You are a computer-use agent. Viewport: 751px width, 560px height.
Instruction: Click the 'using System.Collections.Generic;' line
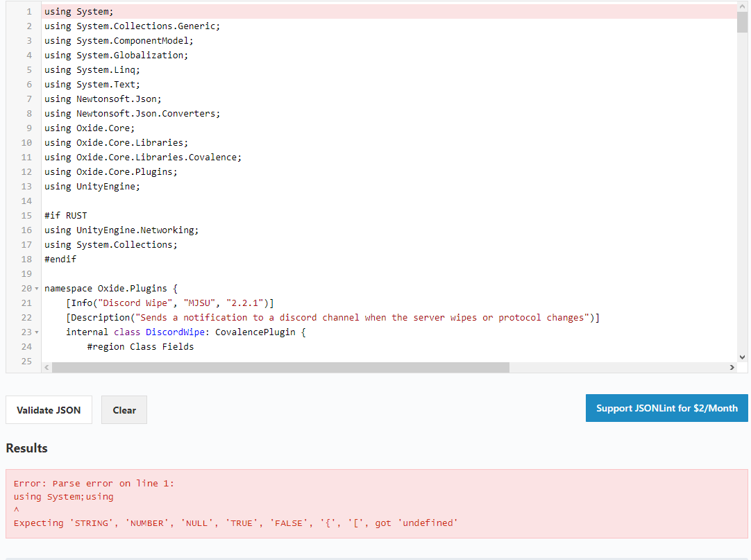(x=132, y=26)
